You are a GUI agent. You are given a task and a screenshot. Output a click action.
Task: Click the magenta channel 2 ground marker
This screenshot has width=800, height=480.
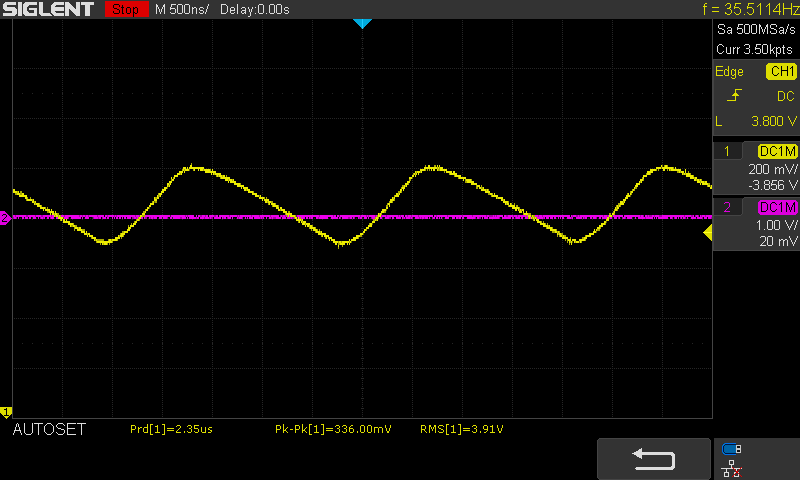(x=5, y=218)
